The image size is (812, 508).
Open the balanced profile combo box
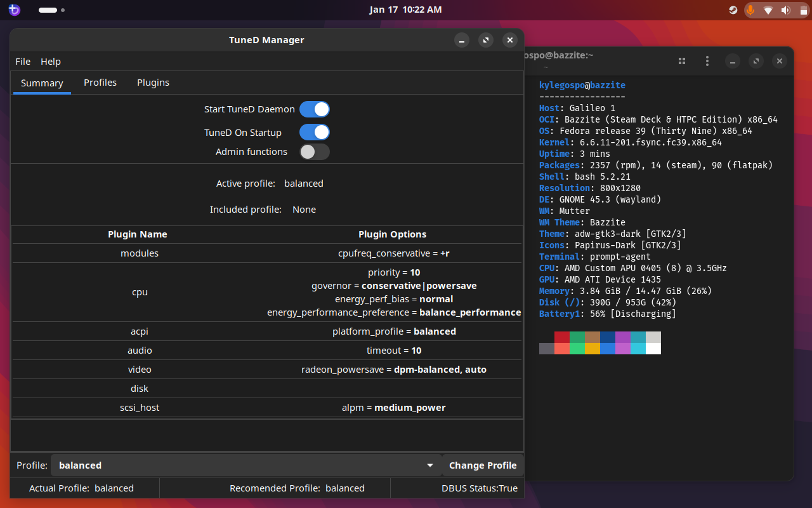[241, 465]
